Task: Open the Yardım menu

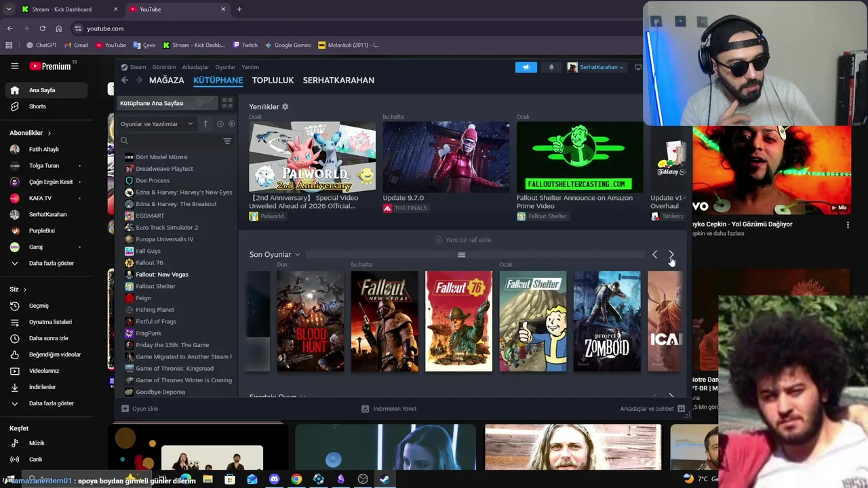Action: [x=250, y=67]
